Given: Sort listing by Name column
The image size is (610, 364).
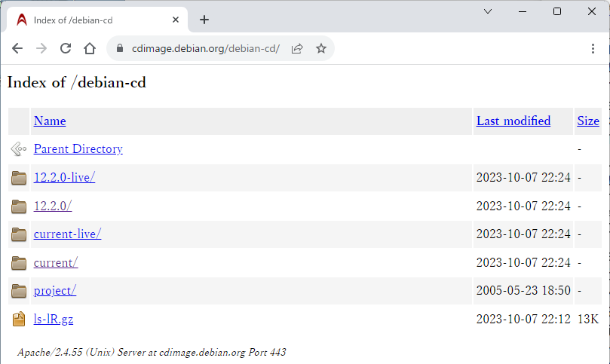Looking at the screenshot, I should [x=50, y=121].
